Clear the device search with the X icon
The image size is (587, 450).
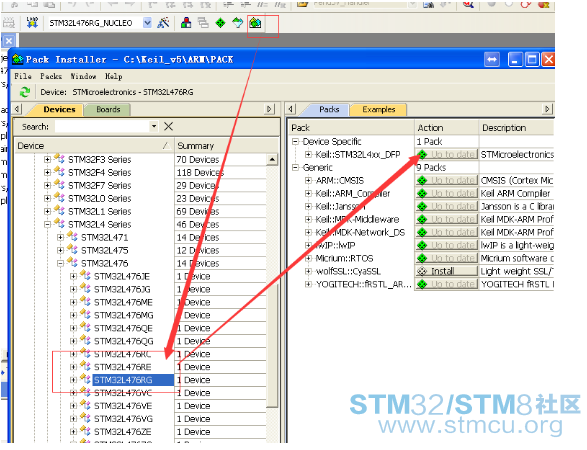coord(168,127)
